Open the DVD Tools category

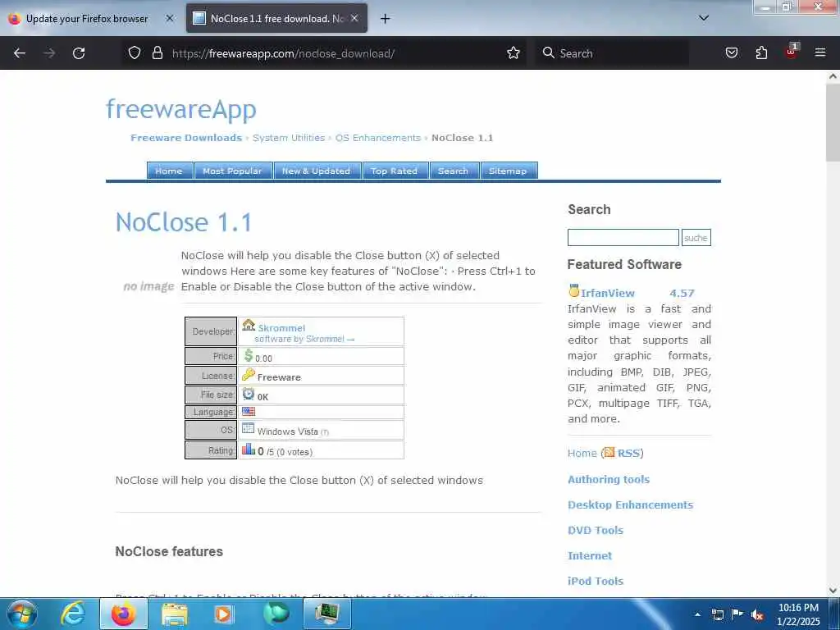(x=596, y=531)
